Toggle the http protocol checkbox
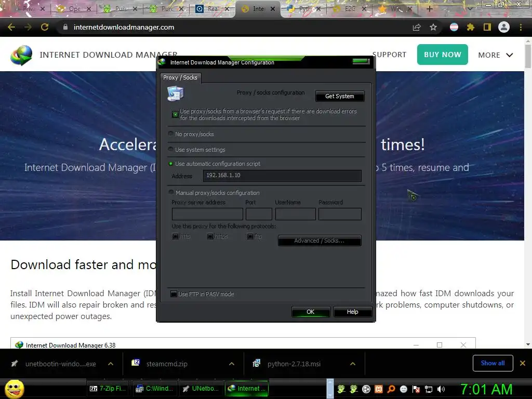The width and height of the screenshot is (532, 399). point(176,236)
